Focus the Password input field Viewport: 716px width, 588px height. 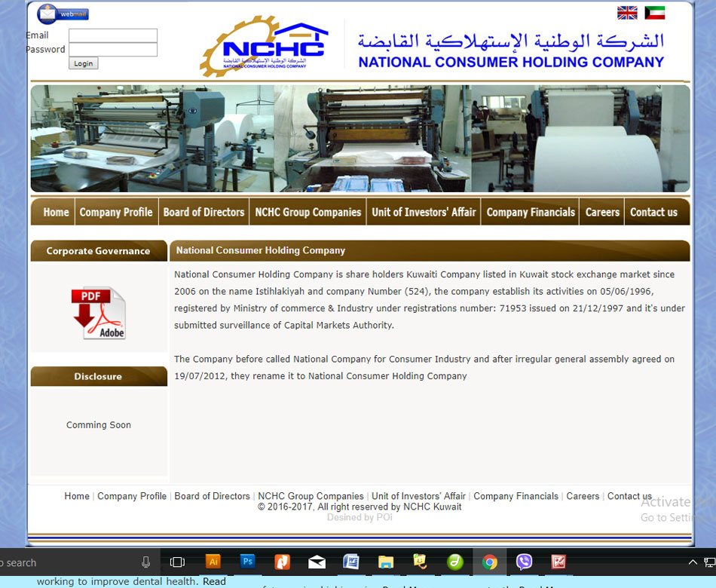[113, 49]
